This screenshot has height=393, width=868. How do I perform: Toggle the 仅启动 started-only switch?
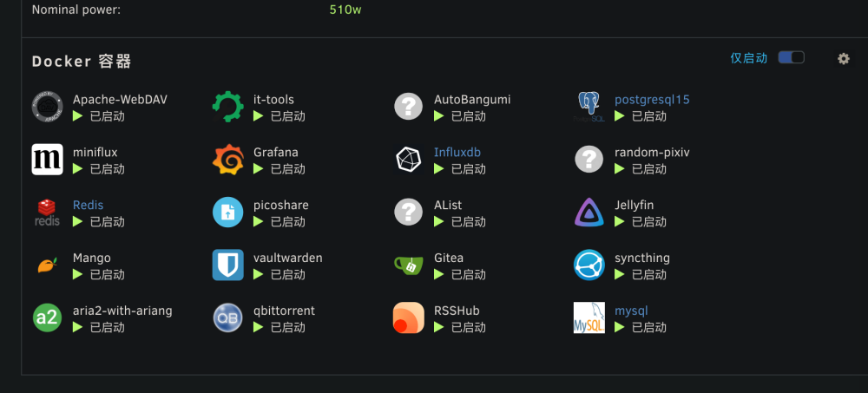point(791,57)
